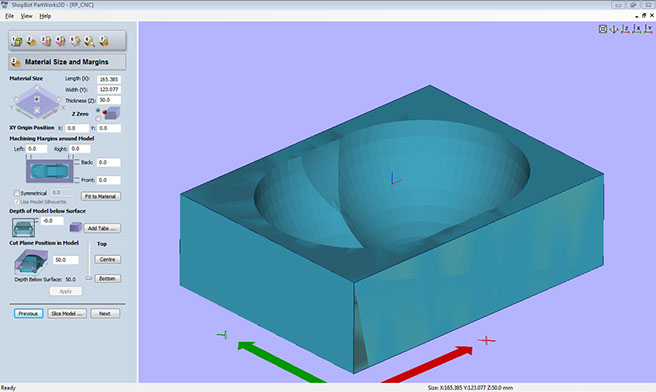The height and width of the screenshot is (392, 656).
Task: Click the car margins preview thumbnail
Action: click(x=50, y=171)
